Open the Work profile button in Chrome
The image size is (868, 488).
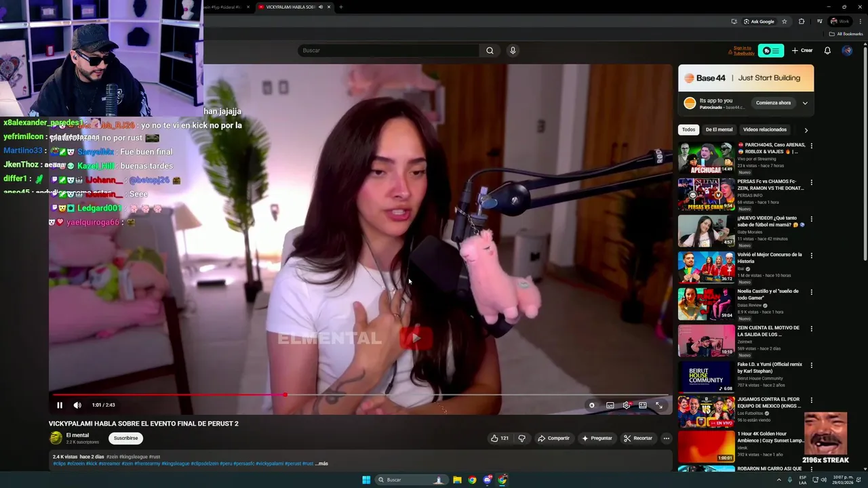click(840, 21)
